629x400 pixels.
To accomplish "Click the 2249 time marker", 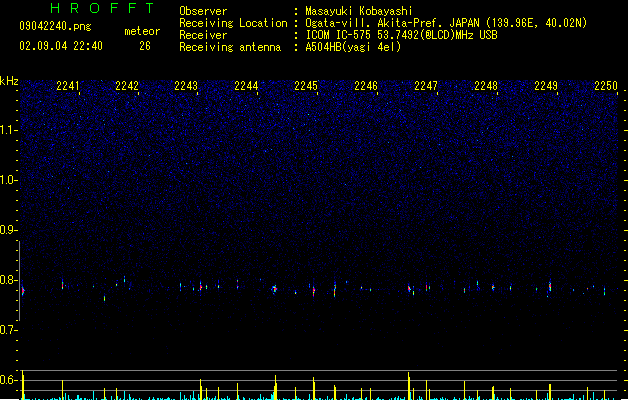I will (546, 86).
